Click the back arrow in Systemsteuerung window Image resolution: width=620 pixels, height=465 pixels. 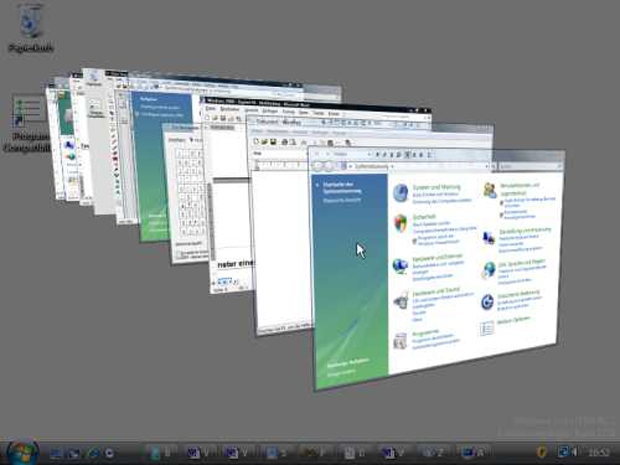(x=318, y=164)
